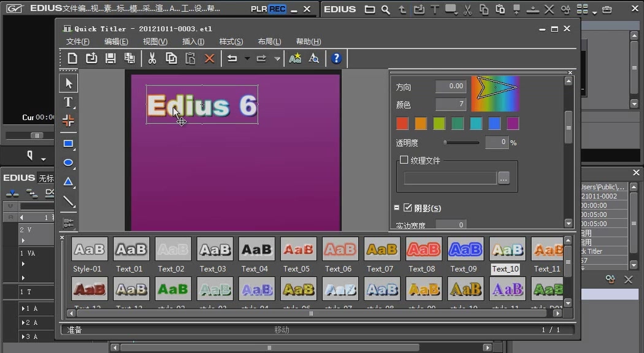Collapse the 阴影(S) shadow section
The width and height of the screenshot is (644, 353).
coord(397,208)
